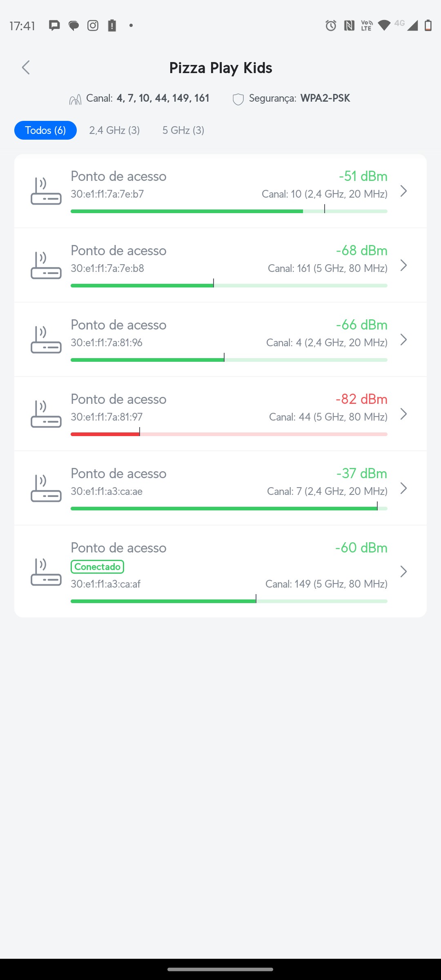Tap router icon for the connected access point
This screenshot has width=441, height=980.
click(x=46, y=572)
